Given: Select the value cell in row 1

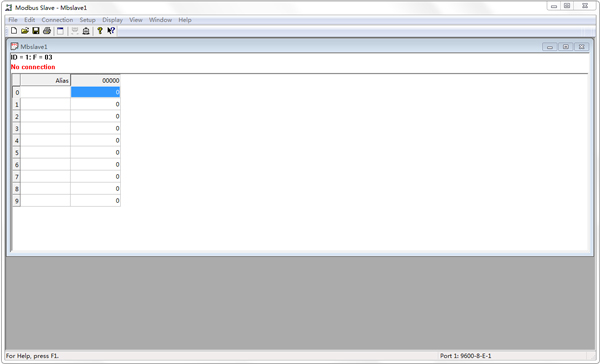Looking at the screenshot, I should (95, 104).
